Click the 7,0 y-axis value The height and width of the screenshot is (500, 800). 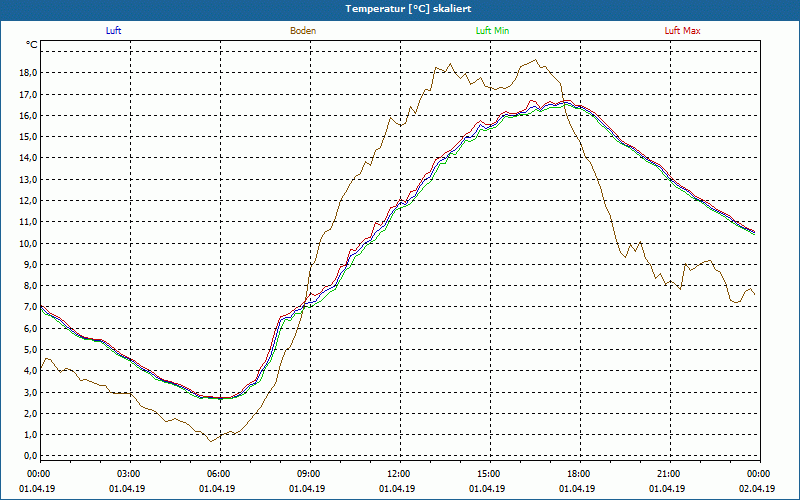pos(31,307)
